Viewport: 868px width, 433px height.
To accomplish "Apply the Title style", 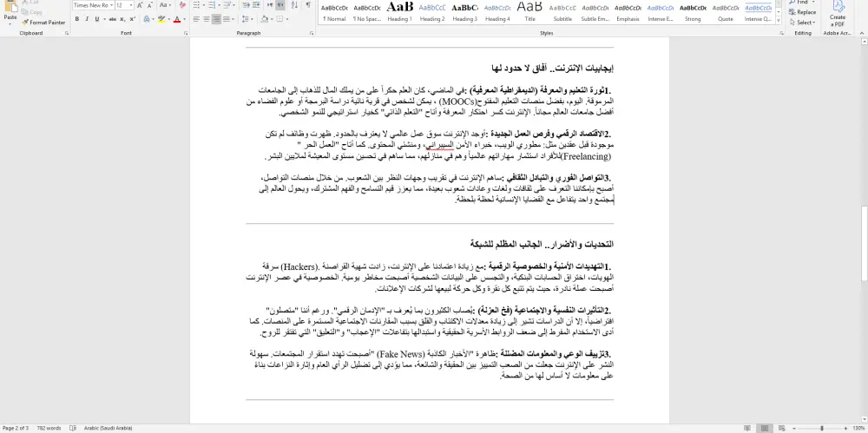I will point(529,12).
